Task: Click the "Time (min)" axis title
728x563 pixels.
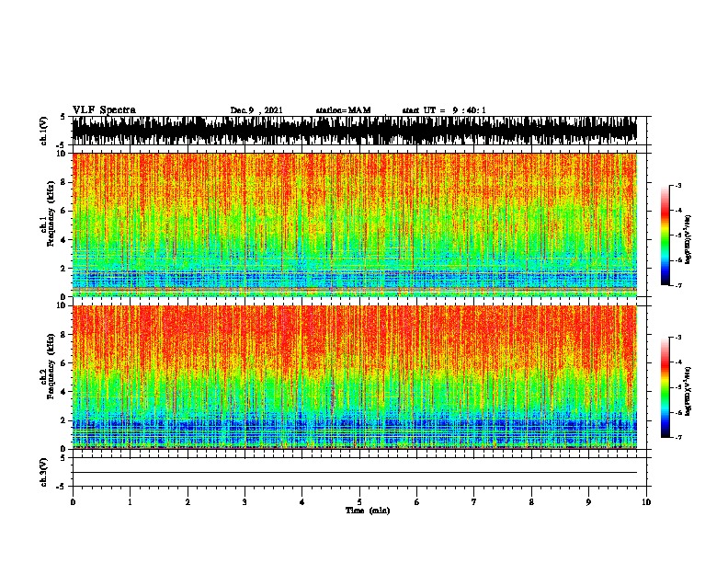Action: point(368,511)
